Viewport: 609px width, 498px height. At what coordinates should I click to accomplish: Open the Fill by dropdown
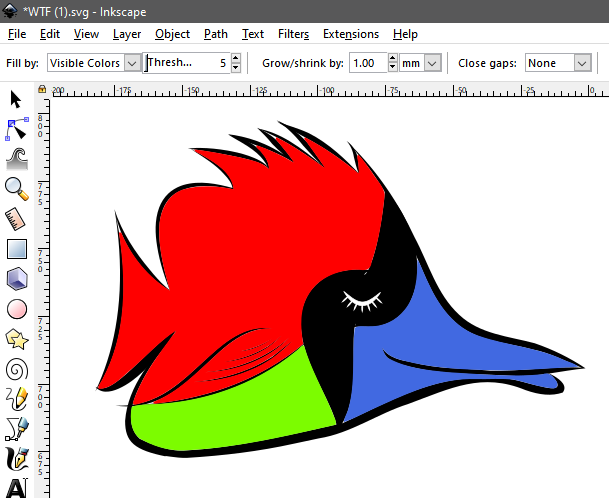coord(95,63)
